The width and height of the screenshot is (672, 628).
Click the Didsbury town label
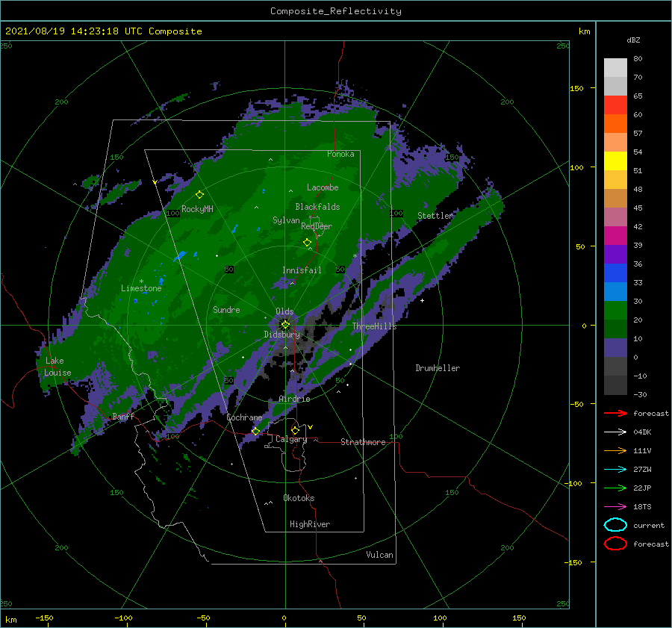pos(281,335)
